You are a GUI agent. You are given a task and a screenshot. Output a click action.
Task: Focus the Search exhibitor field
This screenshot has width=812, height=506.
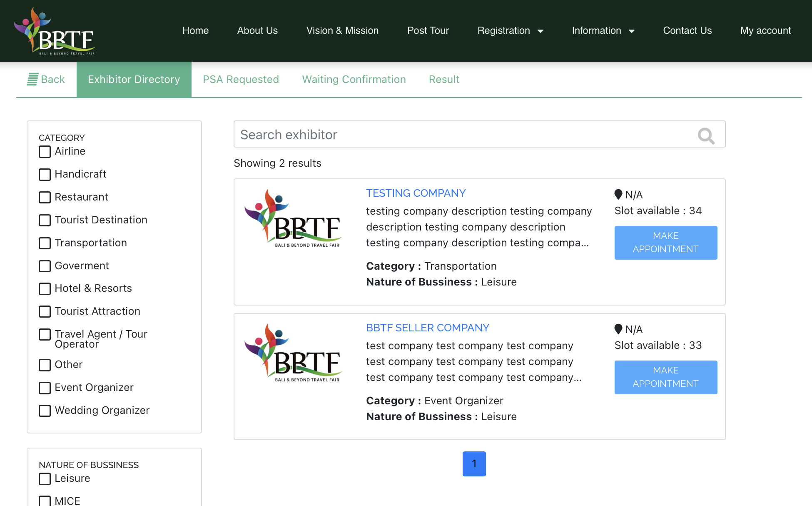pos(479,134)
